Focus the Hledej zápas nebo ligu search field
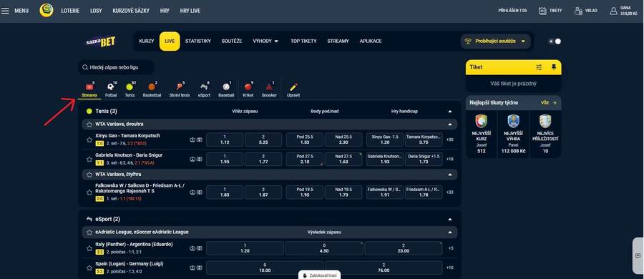The image size is (644, 279). (x=116, y=67)
